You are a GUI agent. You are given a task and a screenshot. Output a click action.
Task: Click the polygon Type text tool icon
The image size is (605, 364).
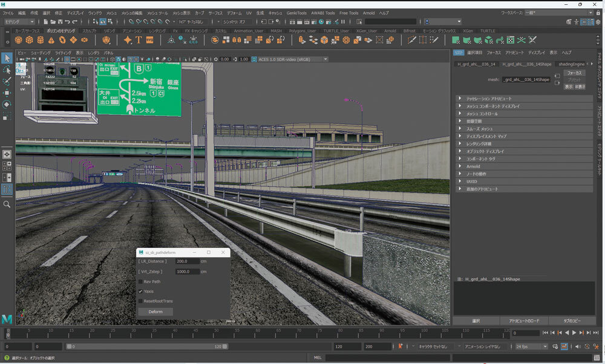click(x=139, y=40)
